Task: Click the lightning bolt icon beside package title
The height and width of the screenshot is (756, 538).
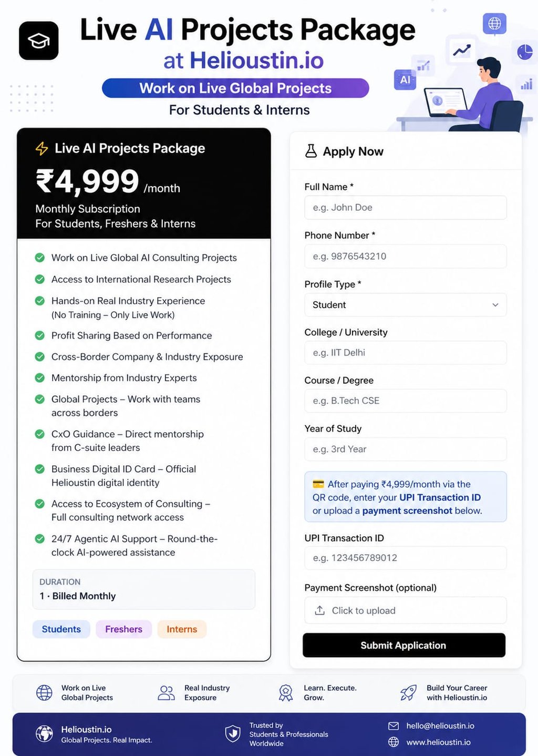Action: pos(42,149)
